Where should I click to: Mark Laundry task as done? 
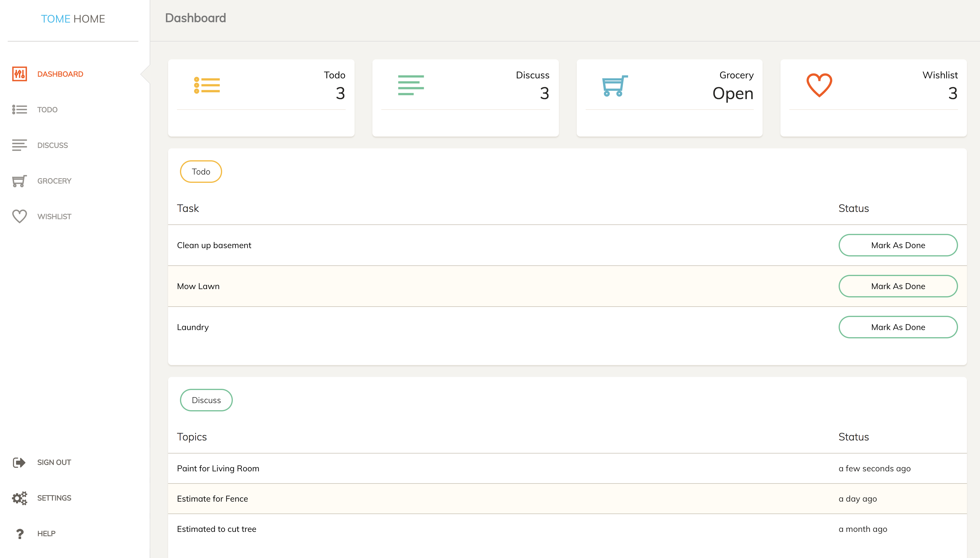click(x=897, y=327)
